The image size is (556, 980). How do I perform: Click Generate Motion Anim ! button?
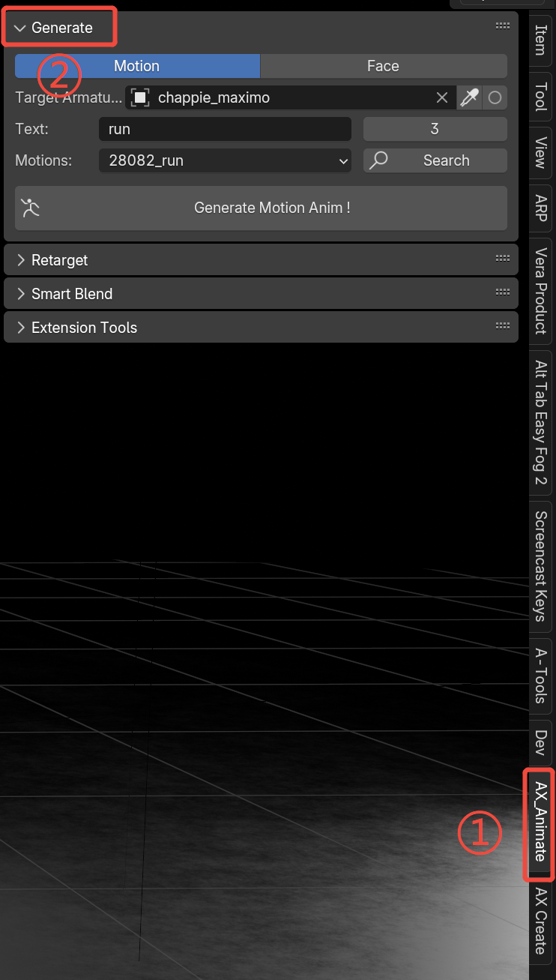tap(261, 208)
